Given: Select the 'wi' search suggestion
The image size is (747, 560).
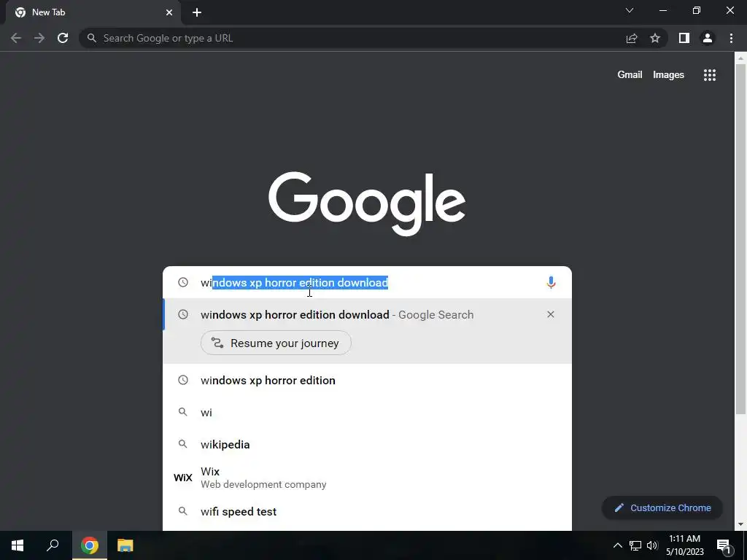Looking at the screenshot, I should [x=368, y=413].
